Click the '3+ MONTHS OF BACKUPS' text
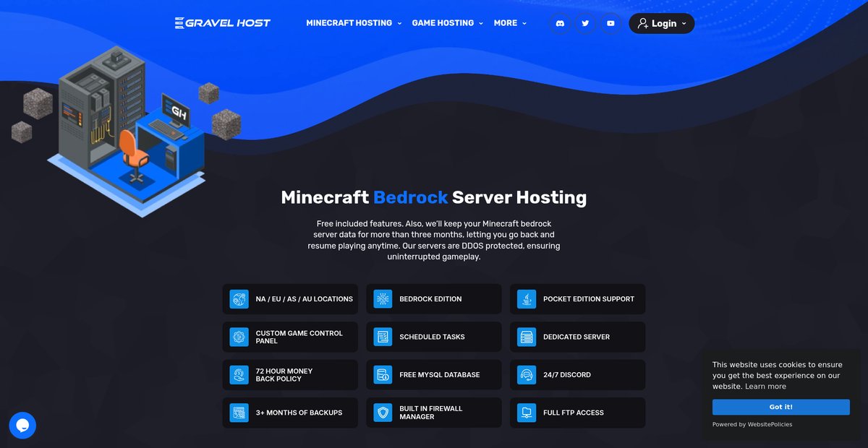This screenshot has height=448, width=868. 299,413
